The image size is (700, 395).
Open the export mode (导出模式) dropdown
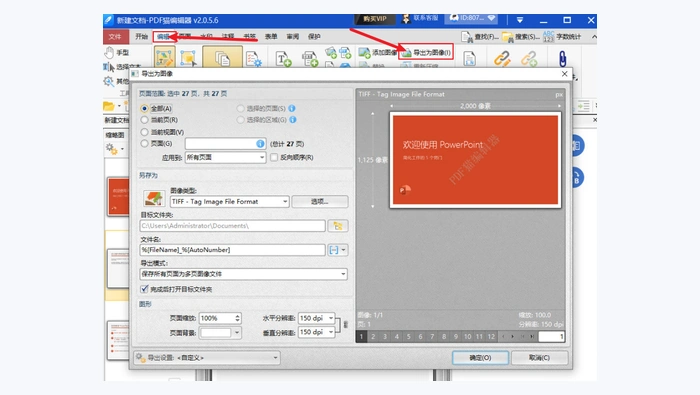click(x=243, y=274)
